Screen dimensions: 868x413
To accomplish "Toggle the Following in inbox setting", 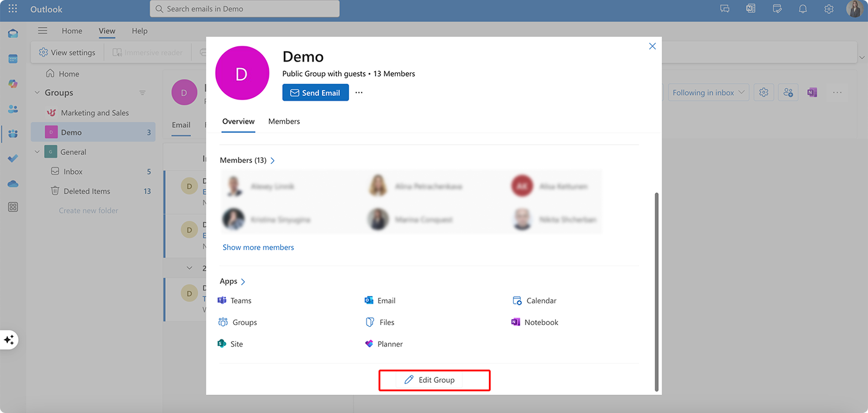I will [708, 92].
